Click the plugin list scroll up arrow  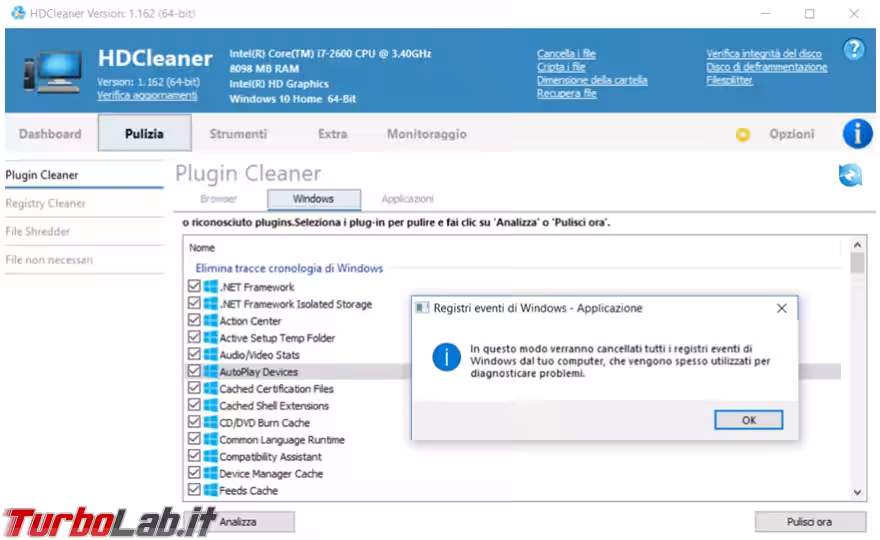tap(857, 245)
